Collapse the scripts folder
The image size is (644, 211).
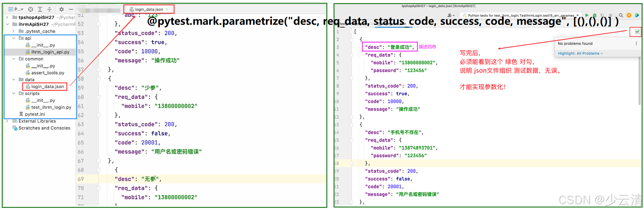[13, 93]
